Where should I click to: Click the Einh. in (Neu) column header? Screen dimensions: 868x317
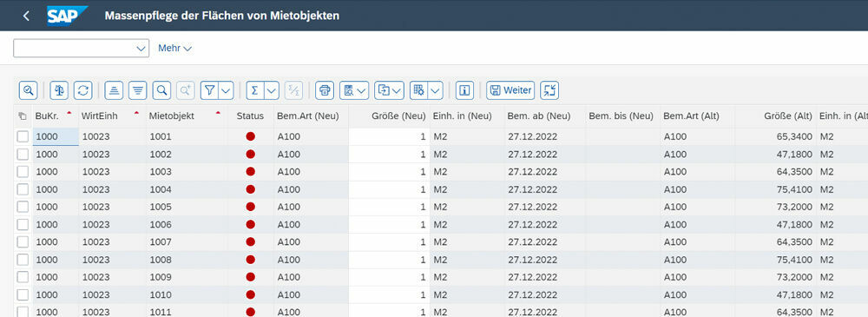467,116
